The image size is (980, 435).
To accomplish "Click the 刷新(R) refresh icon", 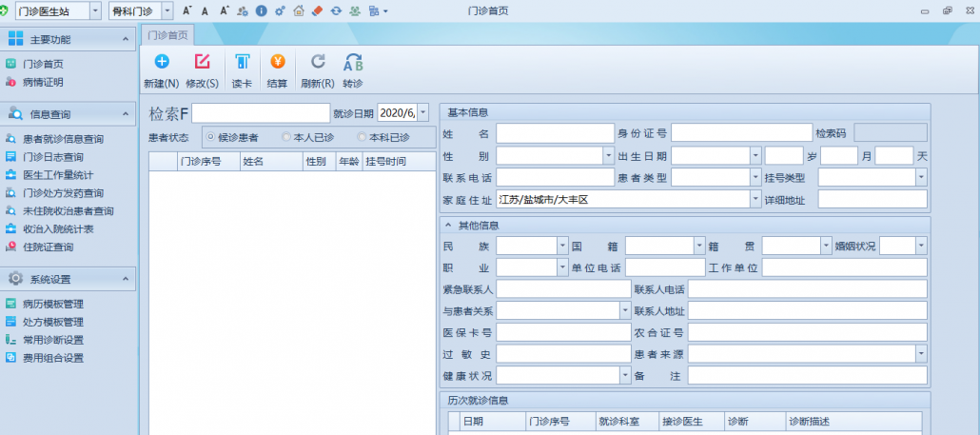I will pos(318,63).
